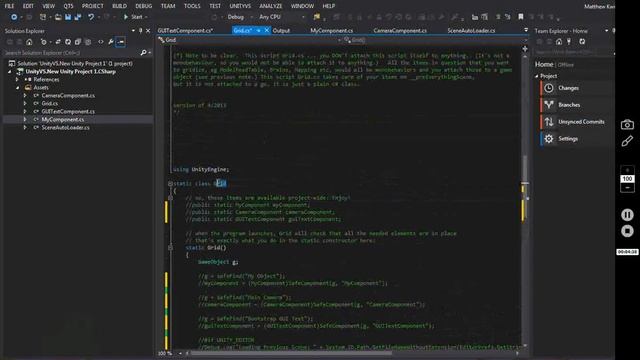The image size is (640, 360).
Task: Click the screen recorder pen annotate icon
Action: 627,141
